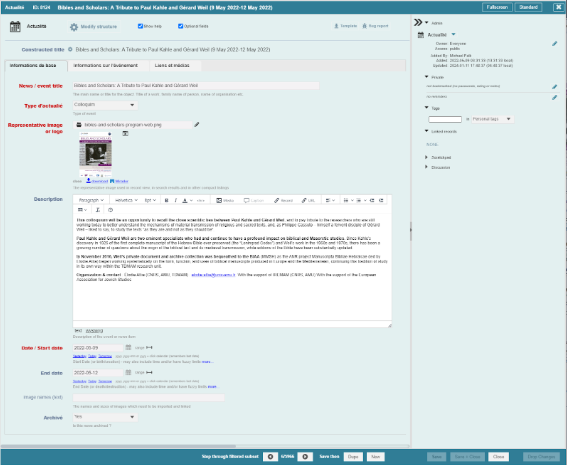Click the End date input field
The height and width of the screenshot is (465, 568).
(x=97, y=373)
